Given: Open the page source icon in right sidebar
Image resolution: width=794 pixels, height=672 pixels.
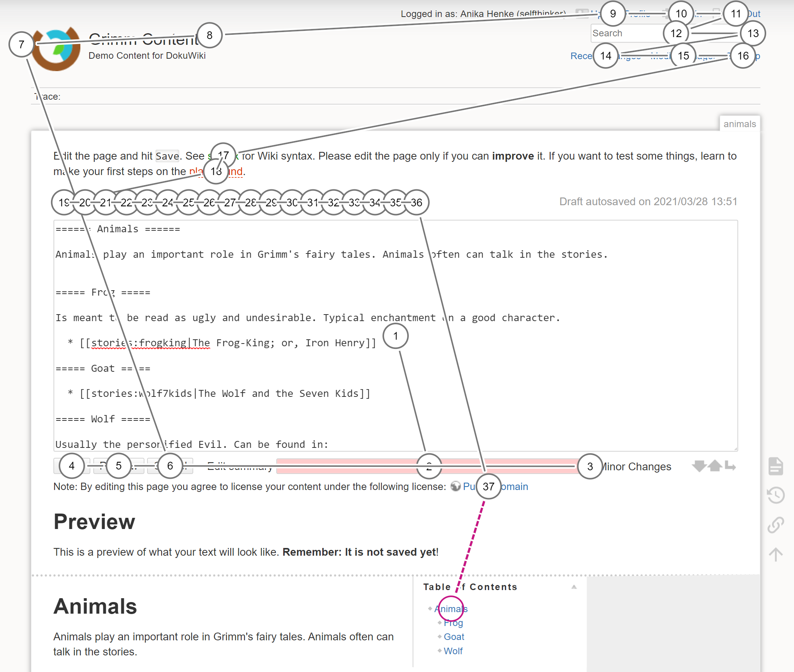Looking at the screenshot, I should (x=775, y=466).
